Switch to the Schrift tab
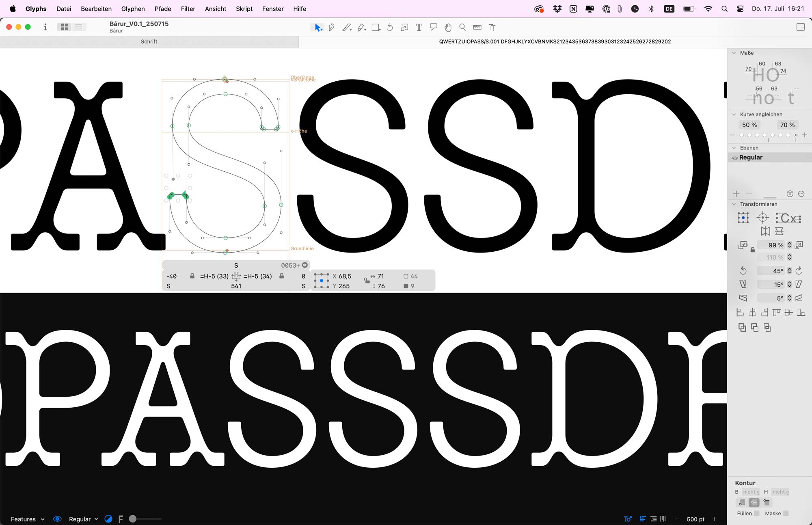Viewport: 812px width, 525px height. pyautogui.click(x=149, y=41)
